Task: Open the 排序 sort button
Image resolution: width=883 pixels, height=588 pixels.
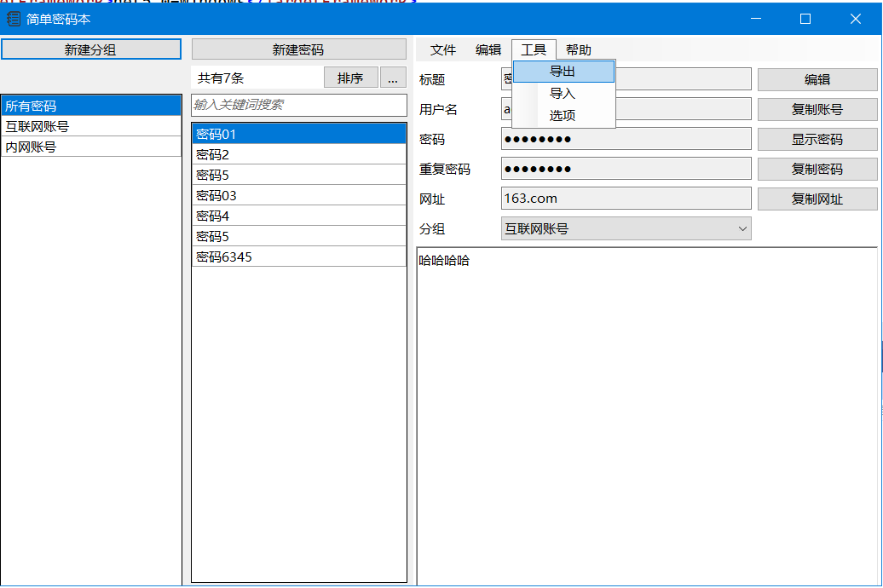Action: [x=350, y=78]
